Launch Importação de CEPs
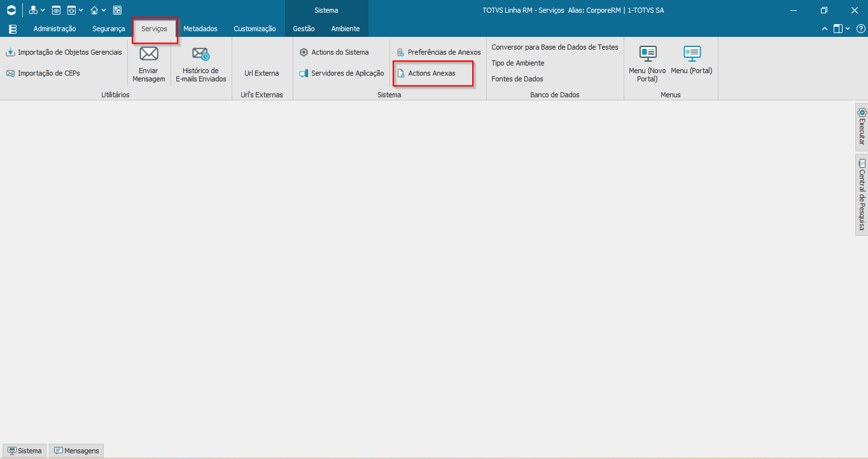 (x=43, y=73)
